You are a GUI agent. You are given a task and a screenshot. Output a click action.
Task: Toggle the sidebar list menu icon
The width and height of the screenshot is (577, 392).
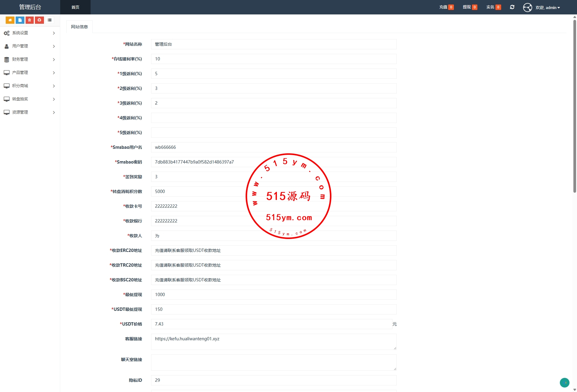(50, 20)
